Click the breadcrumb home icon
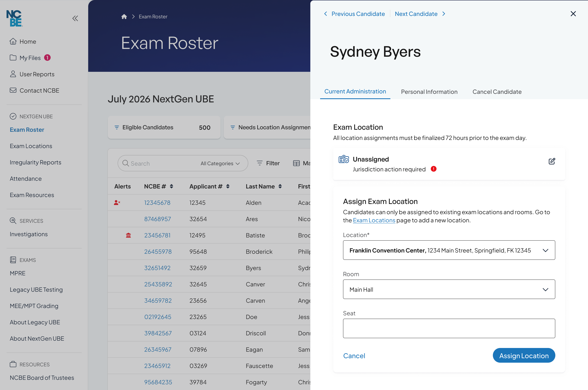The image size is (588, 390). coord(124,17)
